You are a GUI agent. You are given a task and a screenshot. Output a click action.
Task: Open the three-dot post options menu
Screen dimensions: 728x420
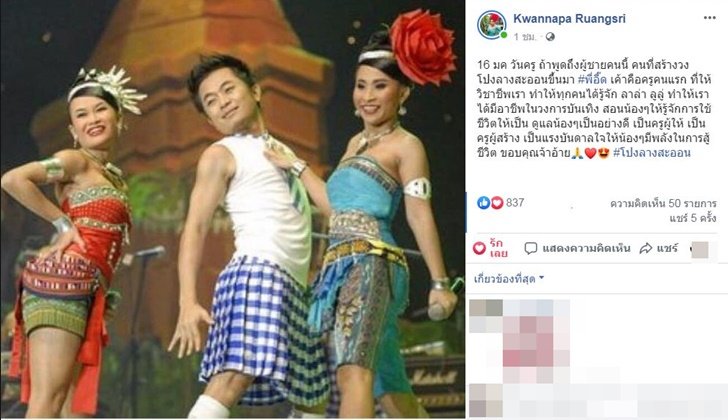709,18
